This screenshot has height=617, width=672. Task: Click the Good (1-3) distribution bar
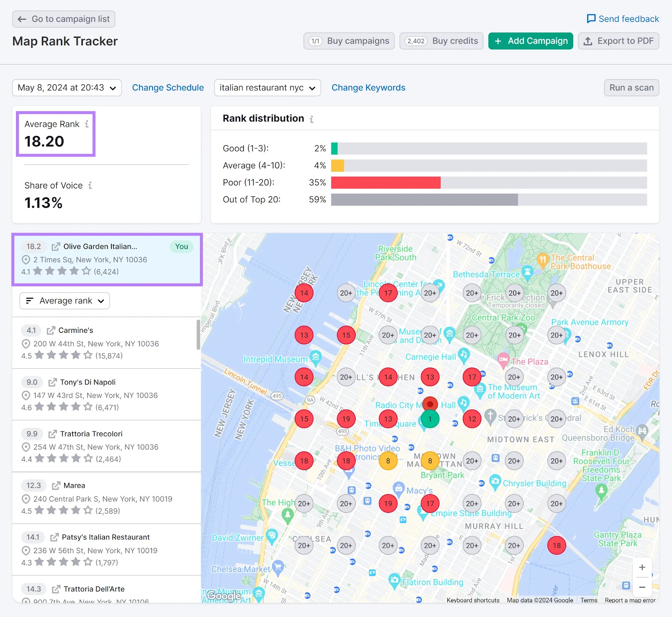tap(489, 148)
